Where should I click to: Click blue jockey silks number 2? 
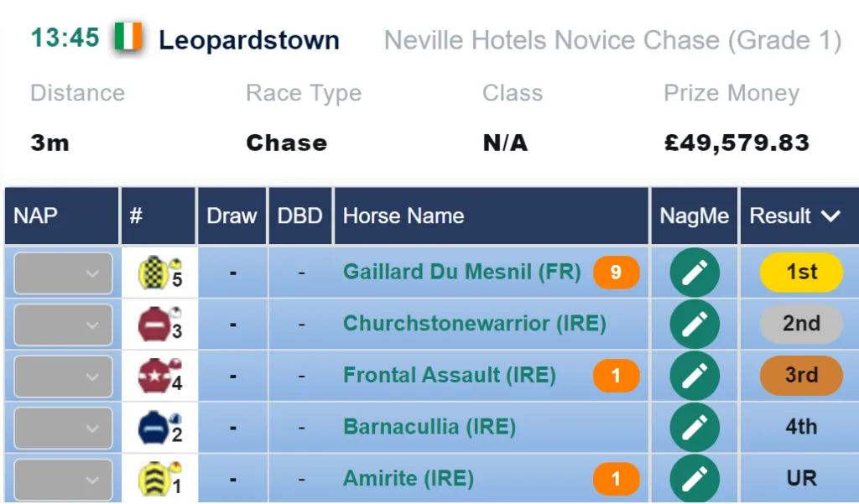click(159, 428)
